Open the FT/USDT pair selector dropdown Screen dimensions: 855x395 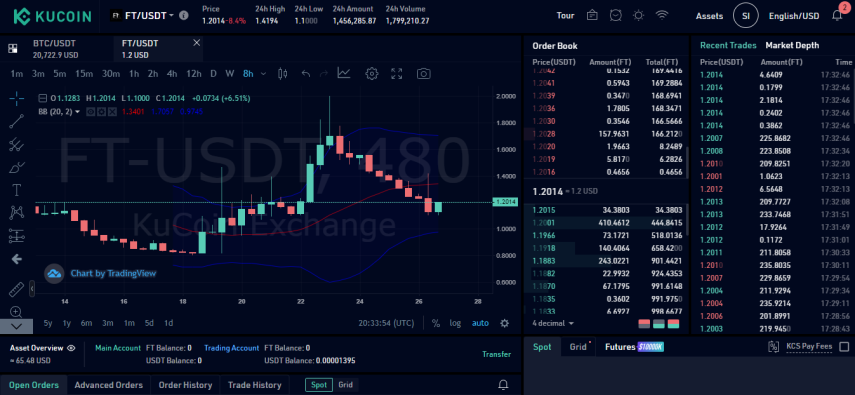pos(142,15)
